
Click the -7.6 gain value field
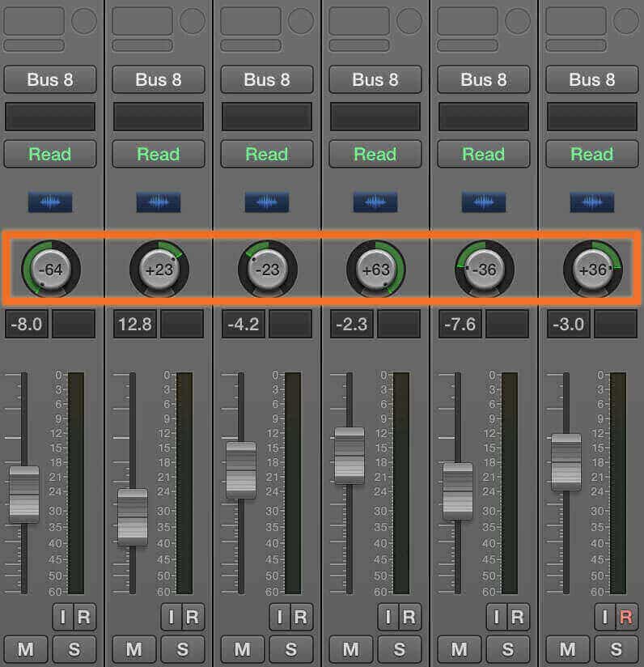coord(460,324)
